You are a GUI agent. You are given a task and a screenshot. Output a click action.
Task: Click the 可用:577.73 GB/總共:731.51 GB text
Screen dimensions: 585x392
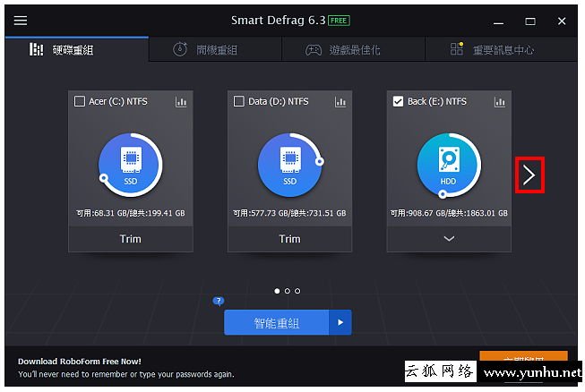pyautogui.click(x=289, y=213)
